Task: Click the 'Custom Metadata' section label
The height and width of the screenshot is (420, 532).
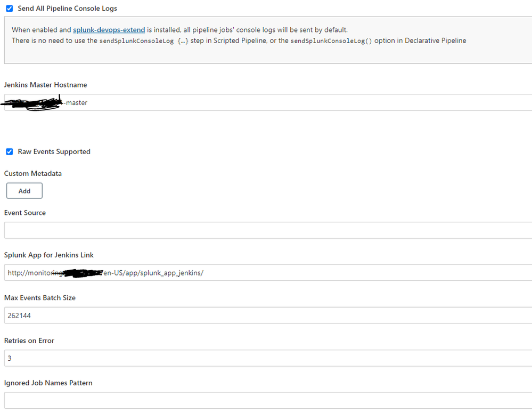Action: click(33, 173)
